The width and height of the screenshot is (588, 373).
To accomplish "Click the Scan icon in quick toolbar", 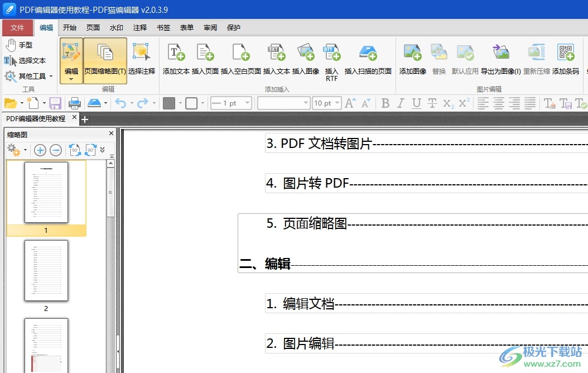I will tap(94, 103).
